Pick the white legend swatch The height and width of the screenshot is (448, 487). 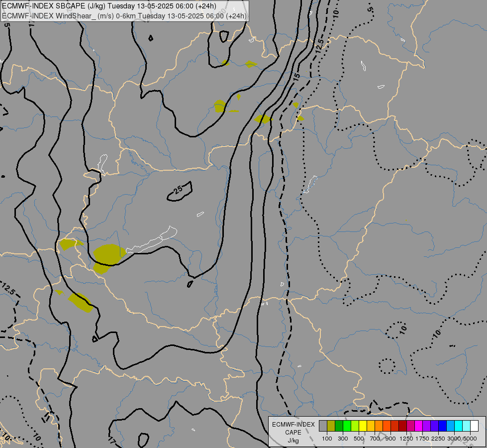474,426
